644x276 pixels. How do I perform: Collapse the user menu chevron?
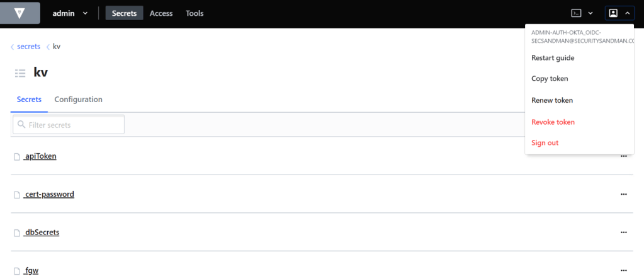(627, 13)
